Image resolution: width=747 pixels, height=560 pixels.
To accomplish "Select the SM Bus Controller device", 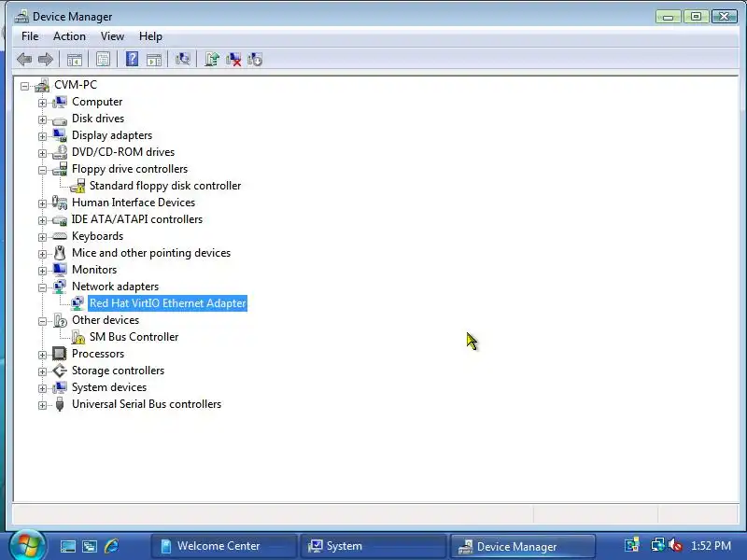I will point(134,337).
